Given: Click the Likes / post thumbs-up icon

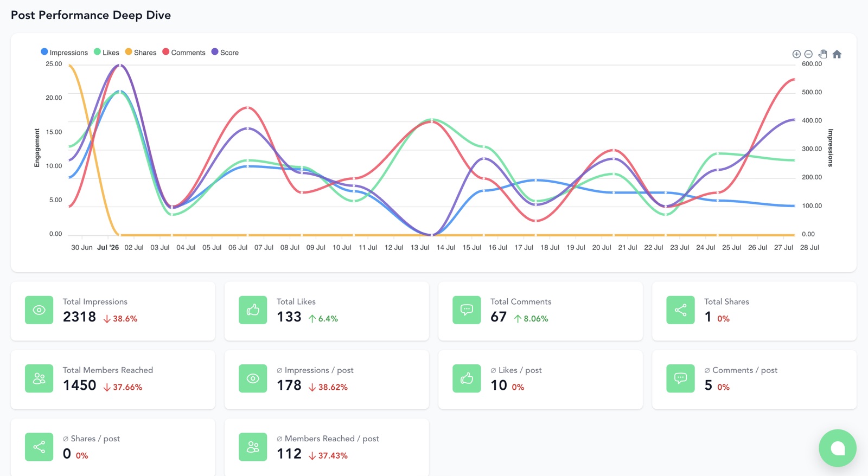Looking at the screenshot, I should 467,378.
